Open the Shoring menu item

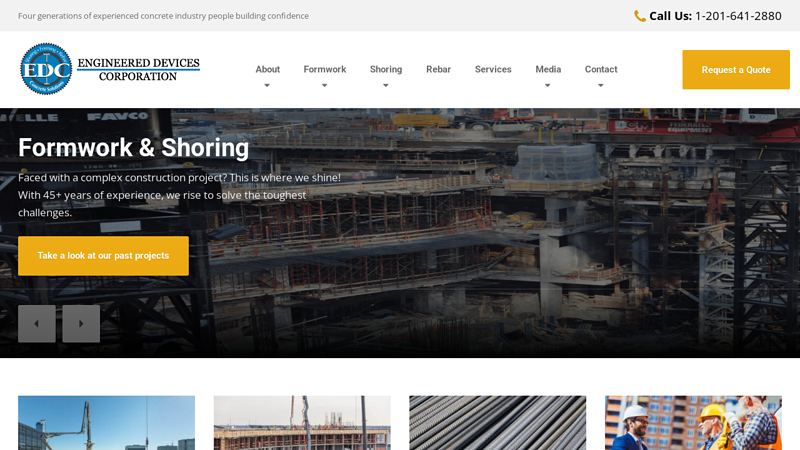pyautogui.click(x=386, y=69)
